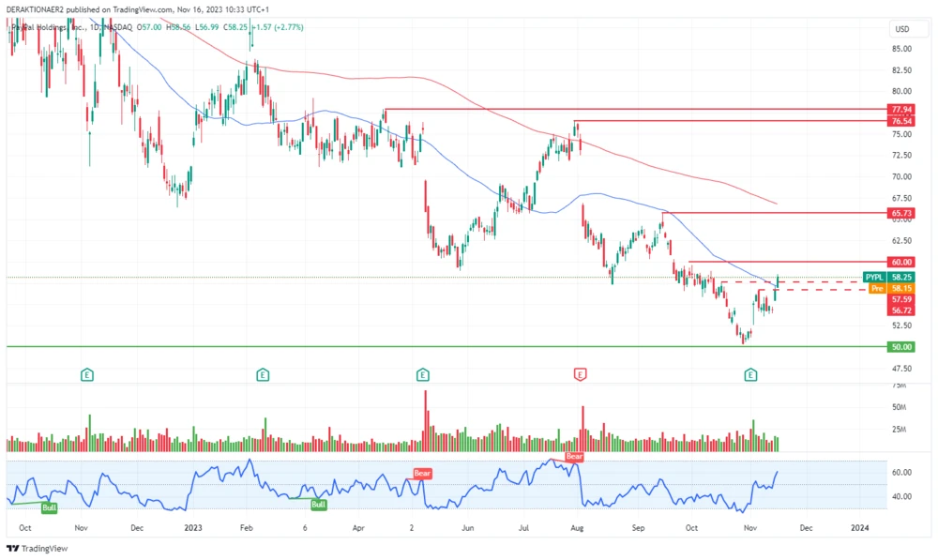The image size is (938, 560).
Task: Click the earnings "E" marker below April
Action: [x=423, y=373]
